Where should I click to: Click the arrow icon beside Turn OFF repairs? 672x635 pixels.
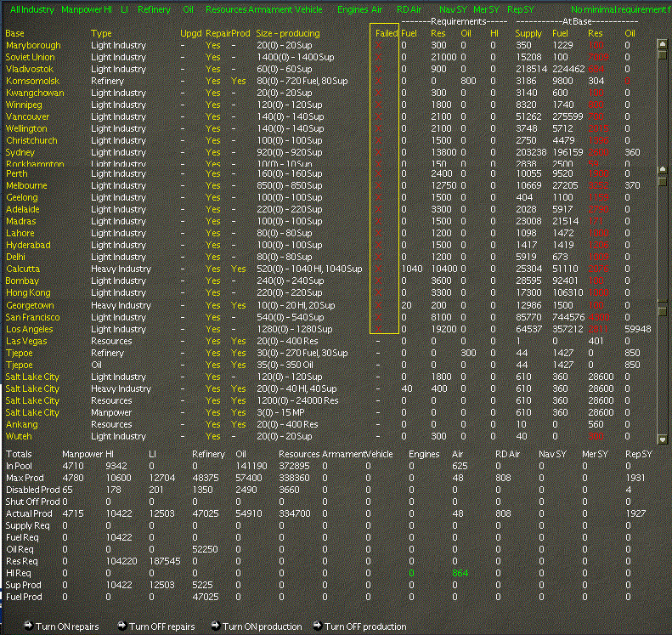[121, 625]
